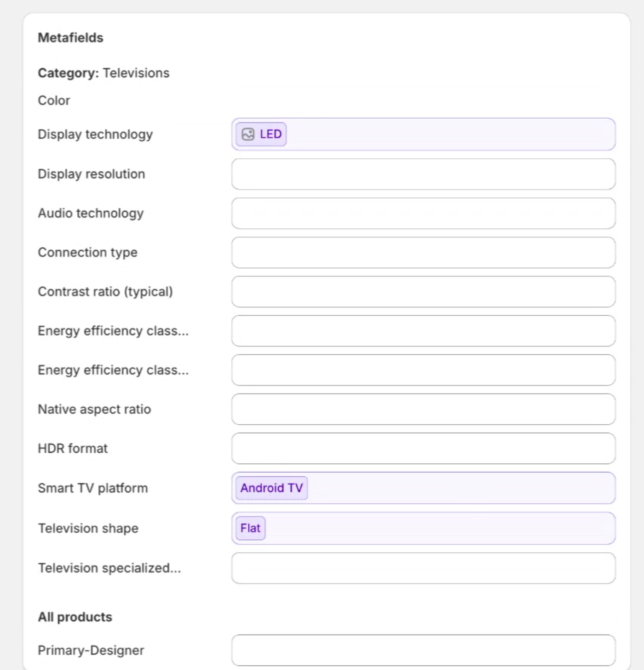This screenshot has width=644, height=670.
Task: Click empty area of Television shape field
Action: 437,528
